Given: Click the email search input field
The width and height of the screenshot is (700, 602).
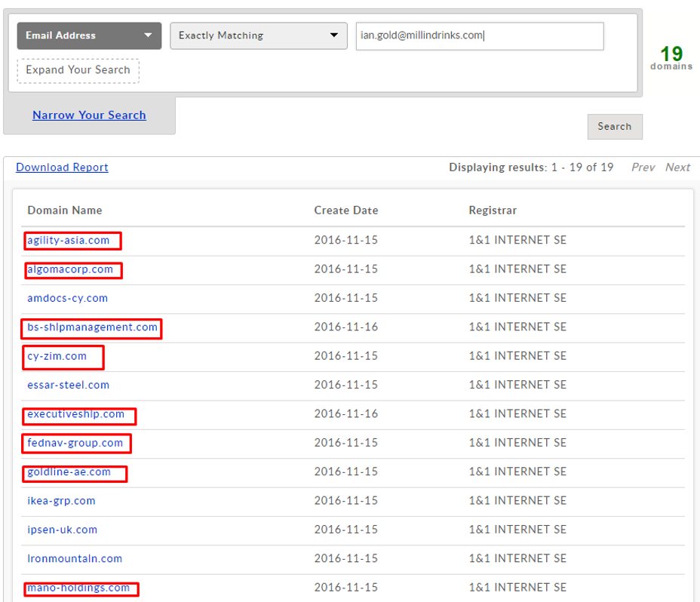Looking at the screenshot, I should [480, 36].
